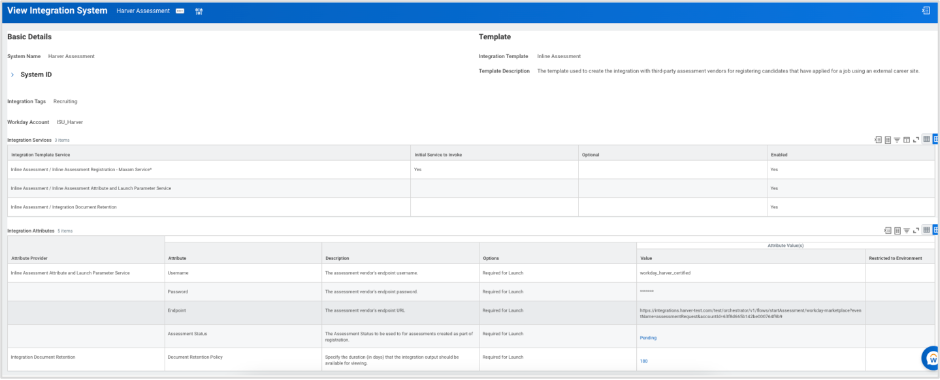Open the 180 document retention value
940x380 pixels.
(644, 361)
